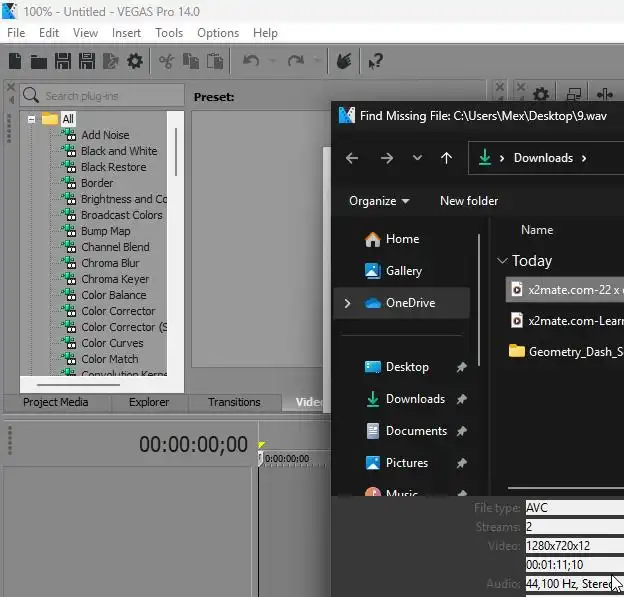Switch to the Project Media tab
This screenshot has width=624, height=597.
[x=56, y=402]
